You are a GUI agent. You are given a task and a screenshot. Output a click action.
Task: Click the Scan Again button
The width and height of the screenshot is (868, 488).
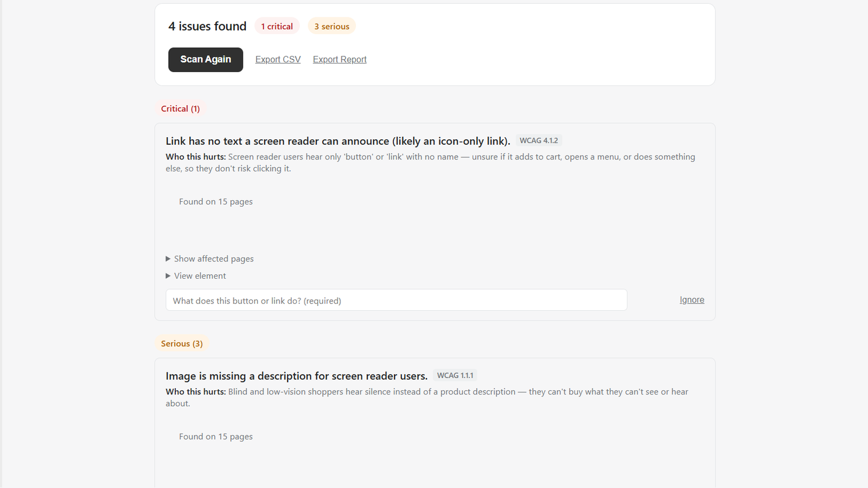coord(206,60)
